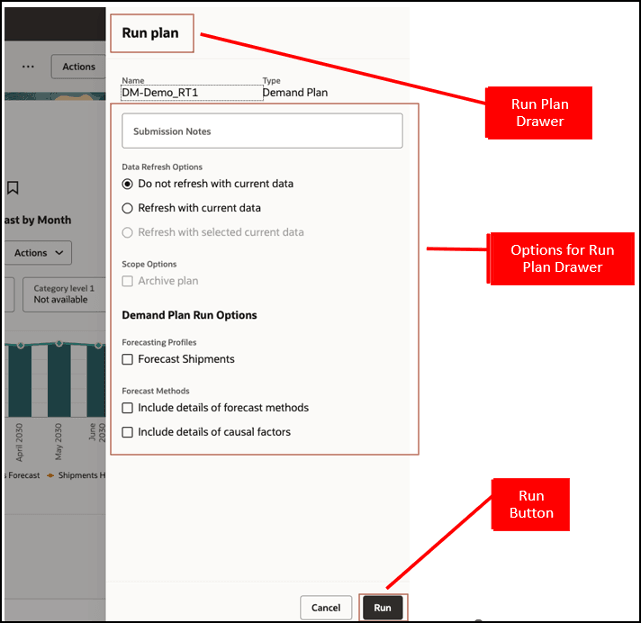Toggle the Archive plan checkbox
The image size is (642, 624).
[x=127, y=281]
